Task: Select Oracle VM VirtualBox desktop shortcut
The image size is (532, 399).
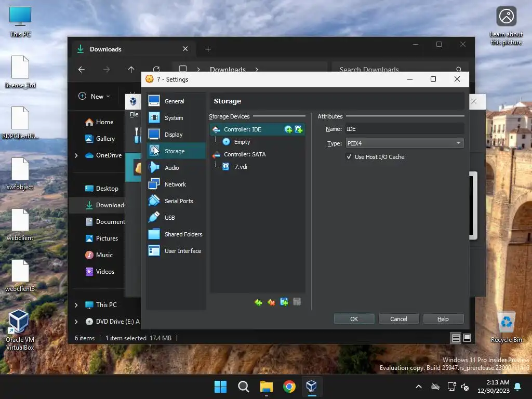Action: coord(20,330)
